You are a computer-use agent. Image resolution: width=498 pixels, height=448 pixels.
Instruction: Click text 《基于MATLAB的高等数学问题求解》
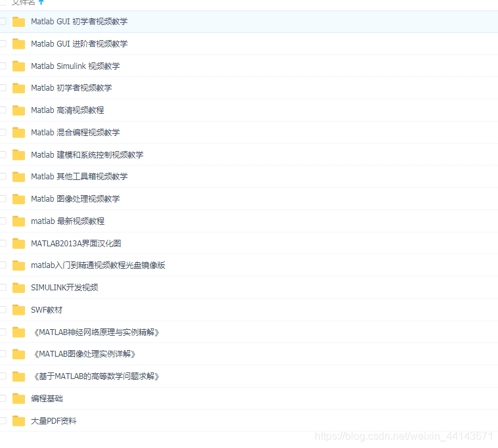tap(95, 376)
